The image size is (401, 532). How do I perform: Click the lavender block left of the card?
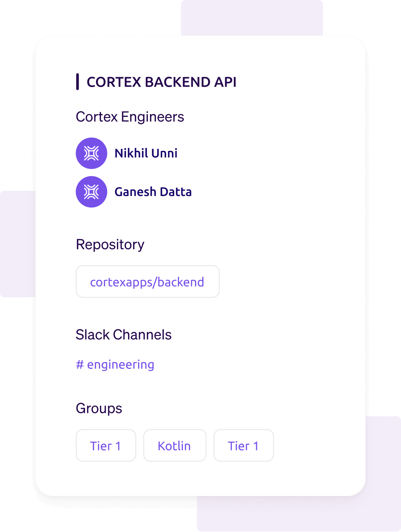point(17,244)
